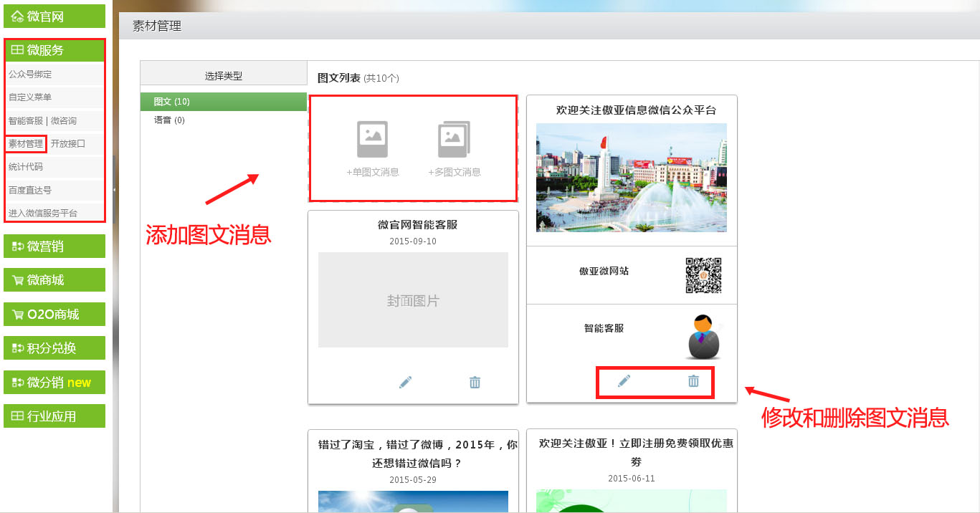
Task: Expand the 微官网 sidebar section
Action: pos(54,16)
